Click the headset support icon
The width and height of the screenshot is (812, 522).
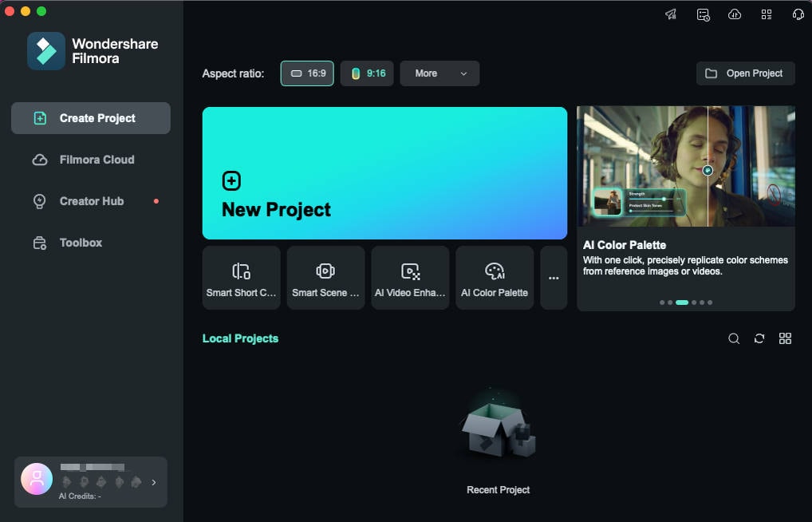click(x=798, y=14)
